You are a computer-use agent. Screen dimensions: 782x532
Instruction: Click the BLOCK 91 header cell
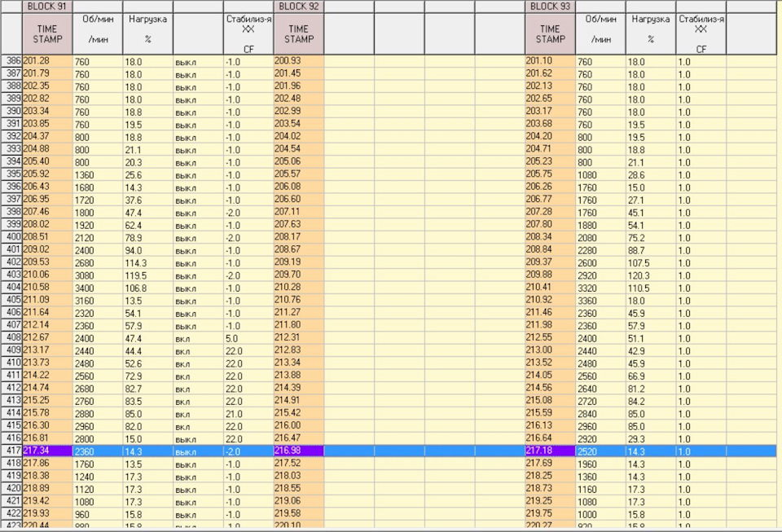47,7
